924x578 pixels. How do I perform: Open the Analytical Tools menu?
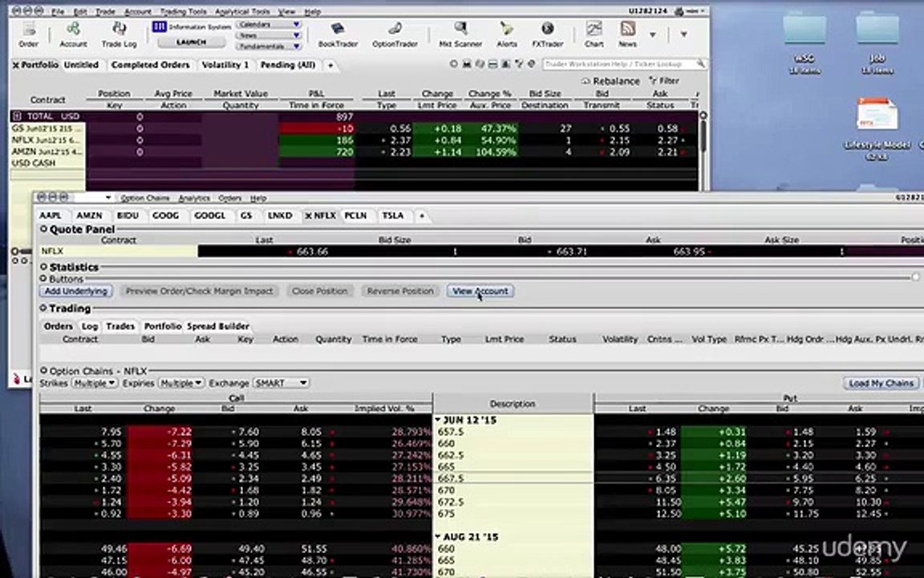pyautogui.click(x=242, y=11)
